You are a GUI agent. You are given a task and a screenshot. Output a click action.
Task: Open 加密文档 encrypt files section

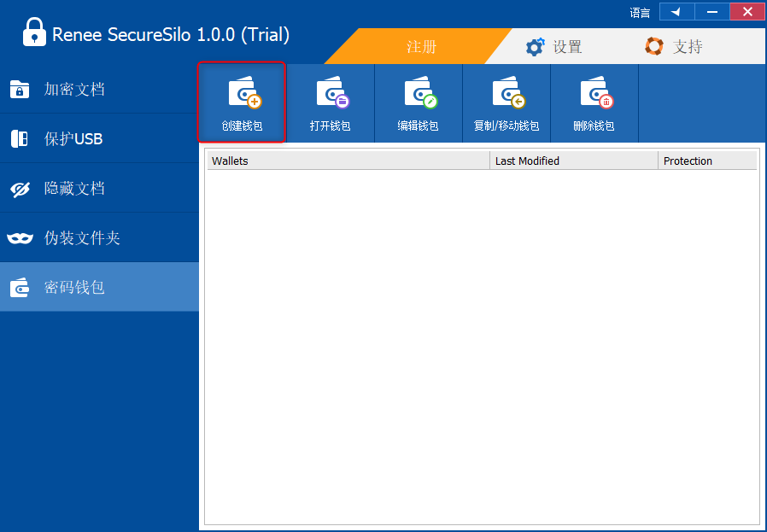(99, 89)
